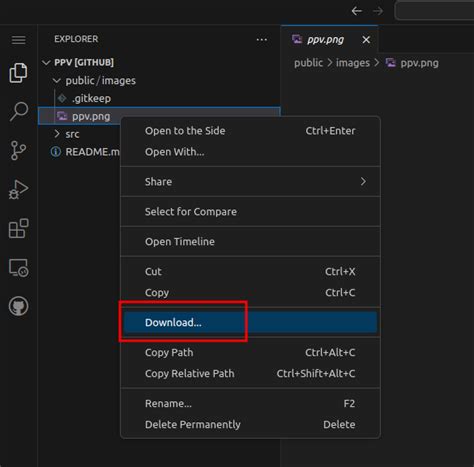Choose Delete Permanently

coord(250,425)
